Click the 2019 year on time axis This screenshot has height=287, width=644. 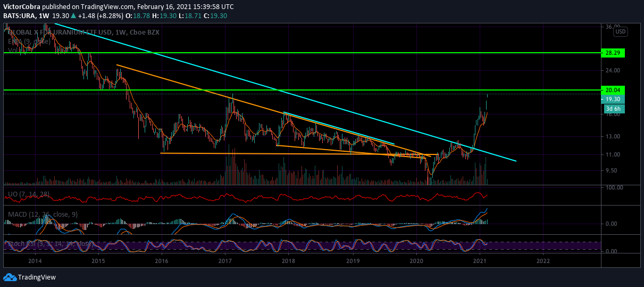point(353,261)
